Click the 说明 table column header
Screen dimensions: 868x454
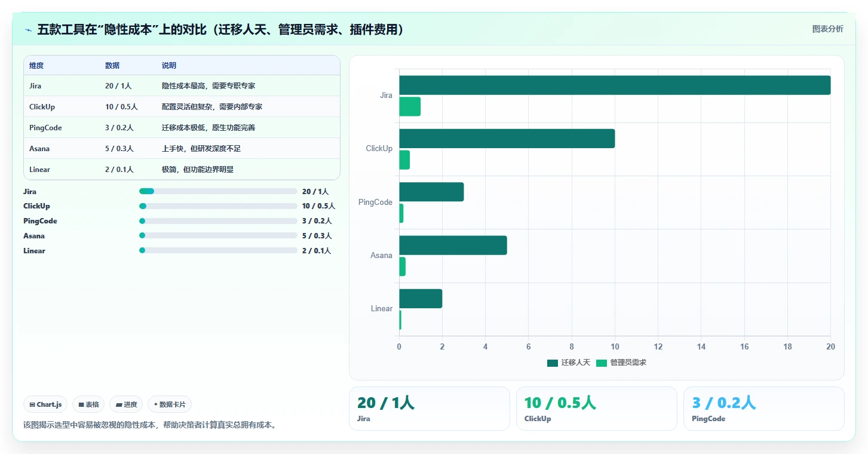click(x=169, y=66)
